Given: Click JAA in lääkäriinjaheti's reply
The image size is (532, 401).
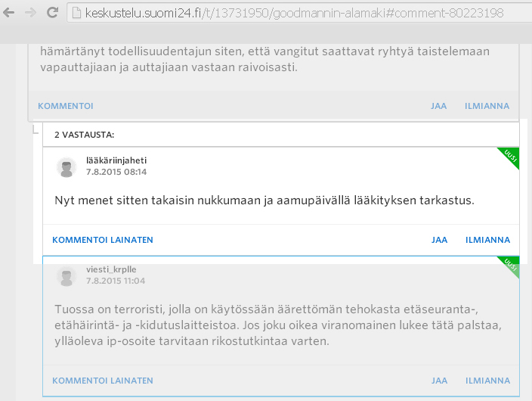Looking at the screenshot, I should coord(439,240).
